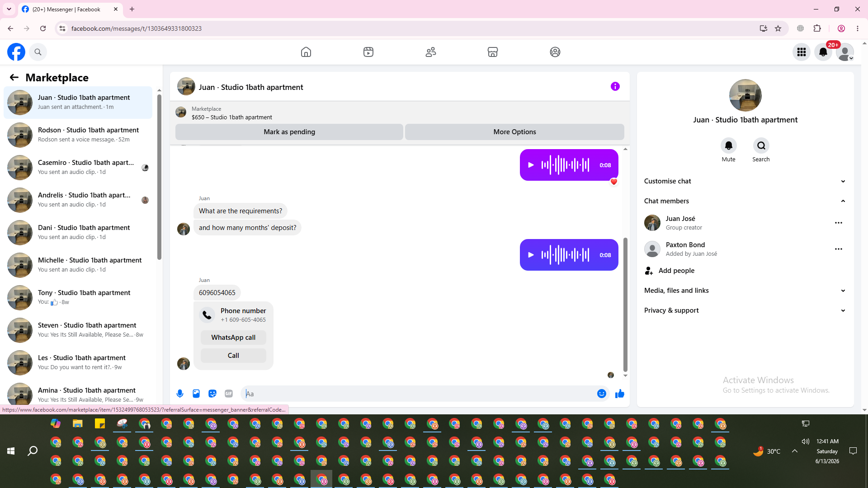
Task: Open options for Juan José member
Action: pos(839,223)
